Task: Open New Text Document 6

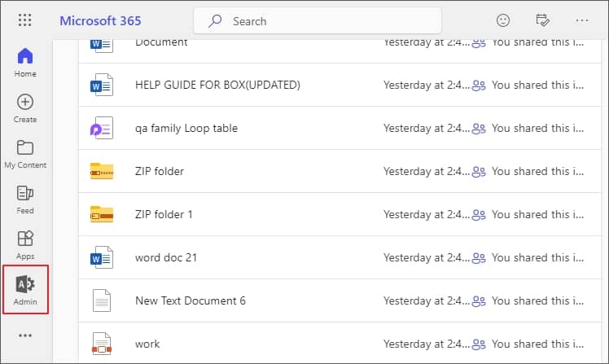Action: [x=191, y=300]
